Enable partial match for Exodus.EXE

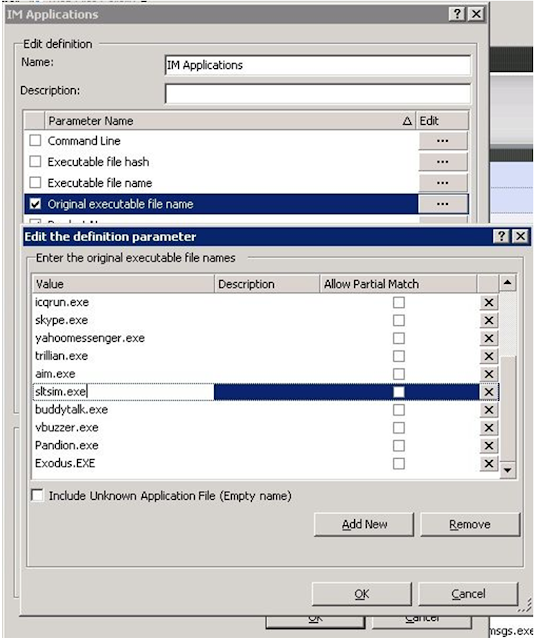pyautogui.click(x=399, y=464)
